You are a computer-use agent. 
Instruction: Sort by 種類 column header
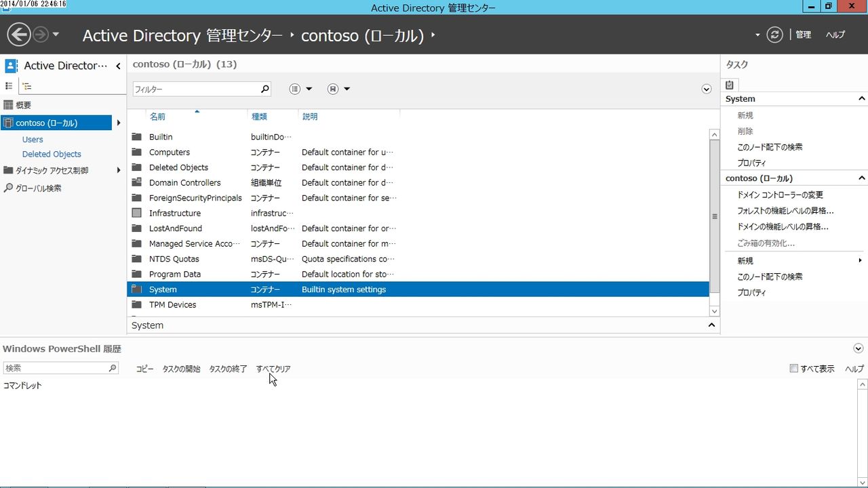260,117
